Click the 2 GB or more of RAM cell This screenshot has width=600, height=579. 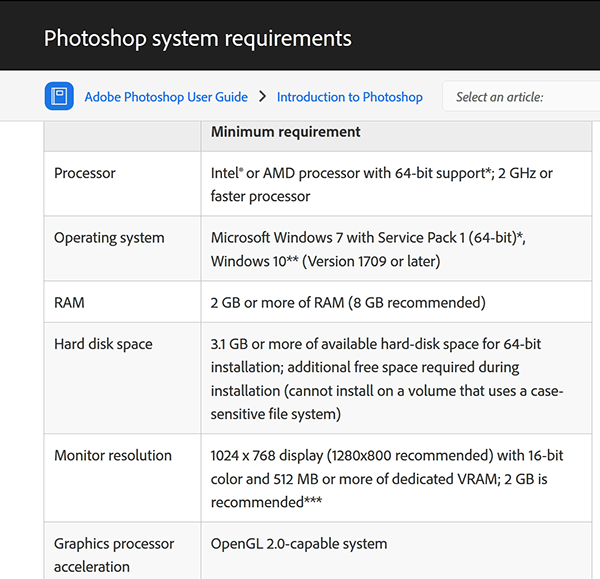[x=396, y=302]
